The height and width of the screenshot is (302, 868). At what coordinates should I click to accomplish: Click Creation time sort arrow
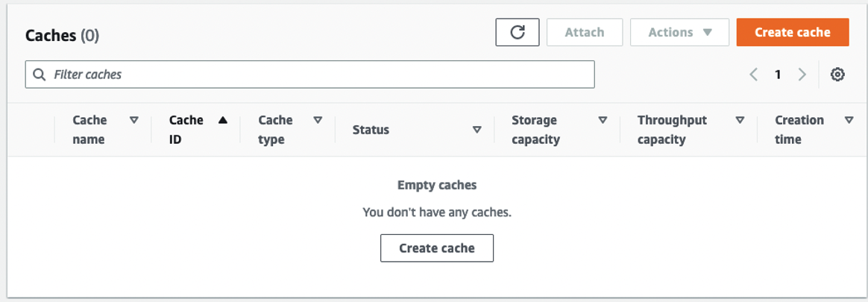pyautogui.click(x=849, y=120)
